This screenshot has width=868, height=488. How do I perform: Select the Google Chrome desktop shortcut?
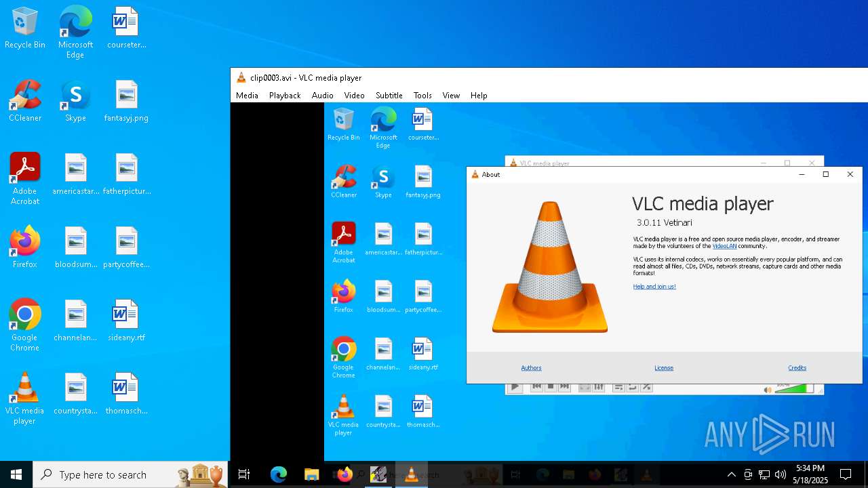click(x=25, y=325)
